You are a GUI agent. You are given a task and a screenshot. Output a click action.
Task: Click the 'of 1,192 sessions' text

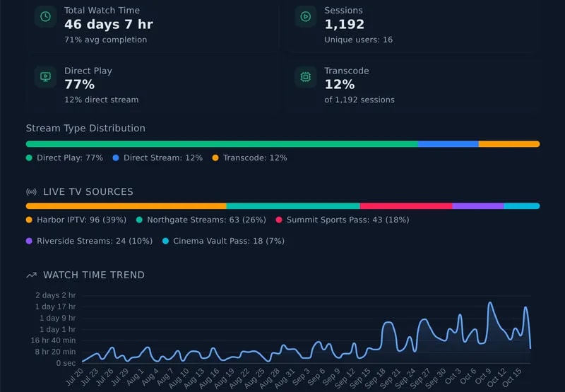pos(359,100)
